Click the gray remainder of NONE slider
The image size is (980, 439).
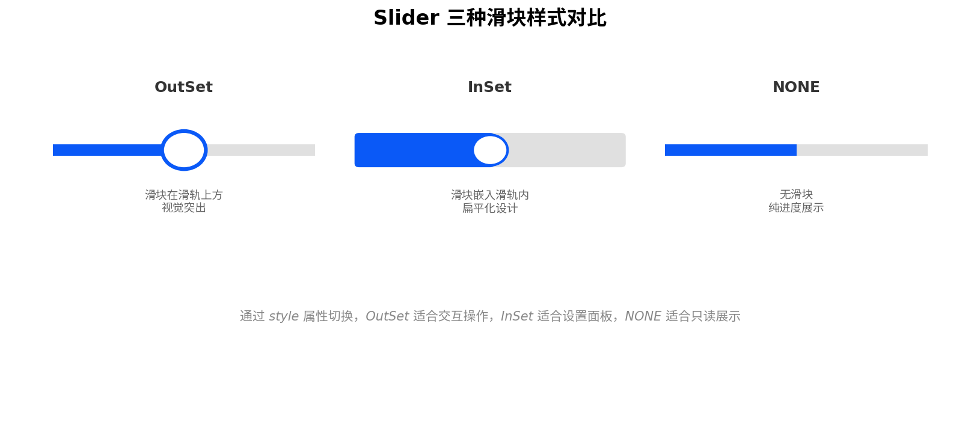pyautogui.click(x=862, y=150)
